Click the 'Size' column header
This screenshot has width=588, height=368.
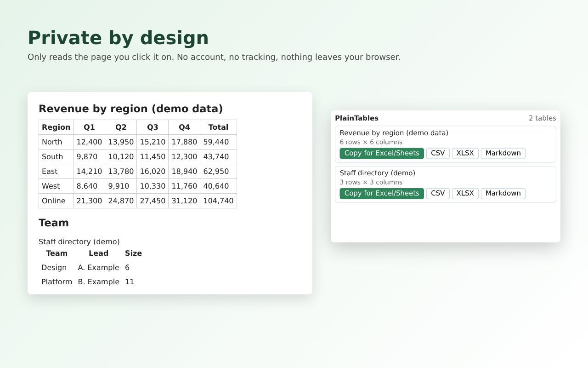click(133, 253)
